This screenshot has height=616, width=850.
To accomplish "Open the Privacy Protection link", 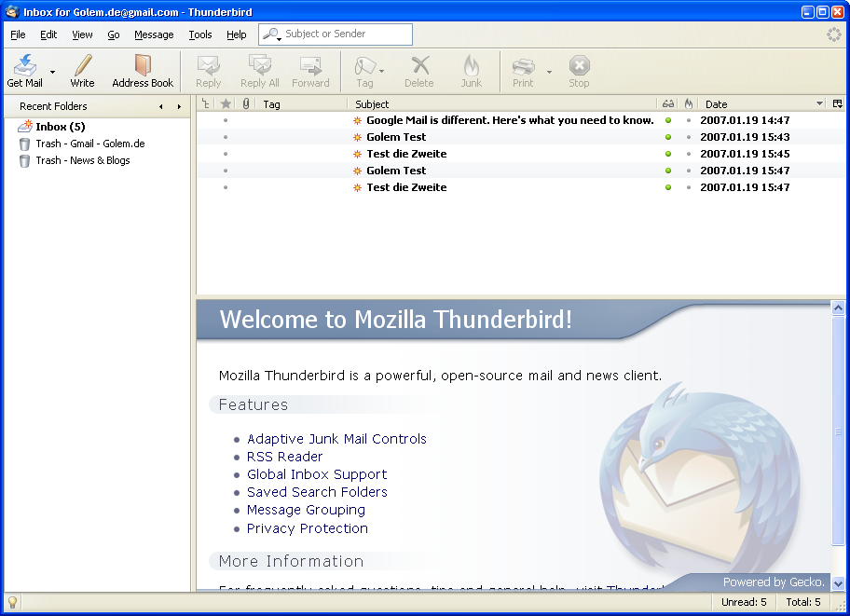I will (308, 528).
